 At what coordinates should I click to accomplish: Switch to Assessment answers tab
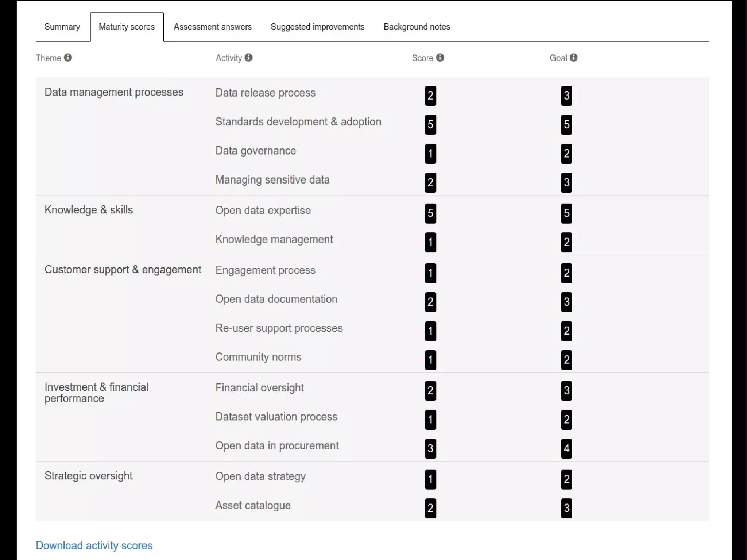click(213, 27)
